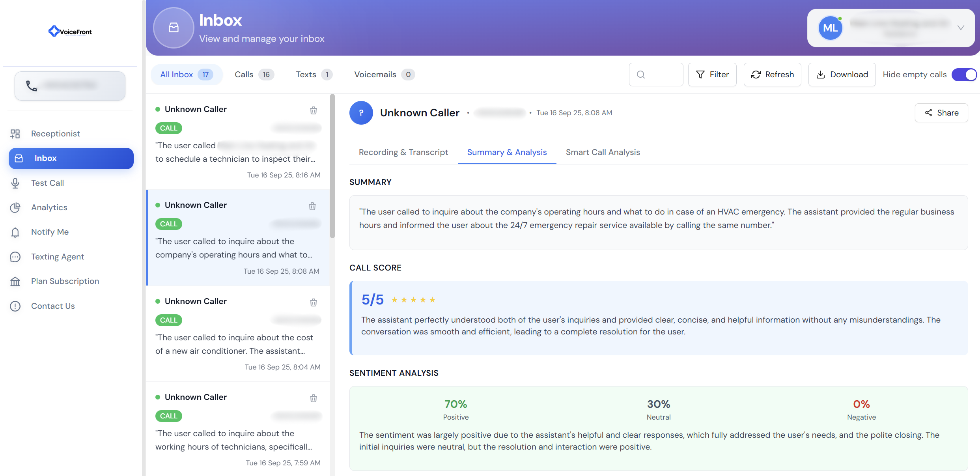This screenshot has width=980, height=476.
Task: Select the phone number box in sidebar
Action: pos(70,86)
